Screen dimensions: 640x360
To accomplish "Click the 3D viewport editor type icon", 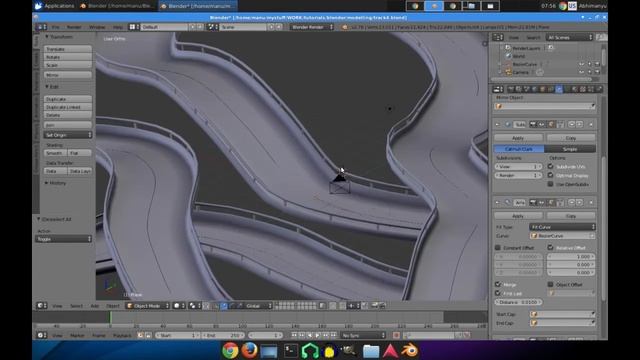I will (42, 305).
